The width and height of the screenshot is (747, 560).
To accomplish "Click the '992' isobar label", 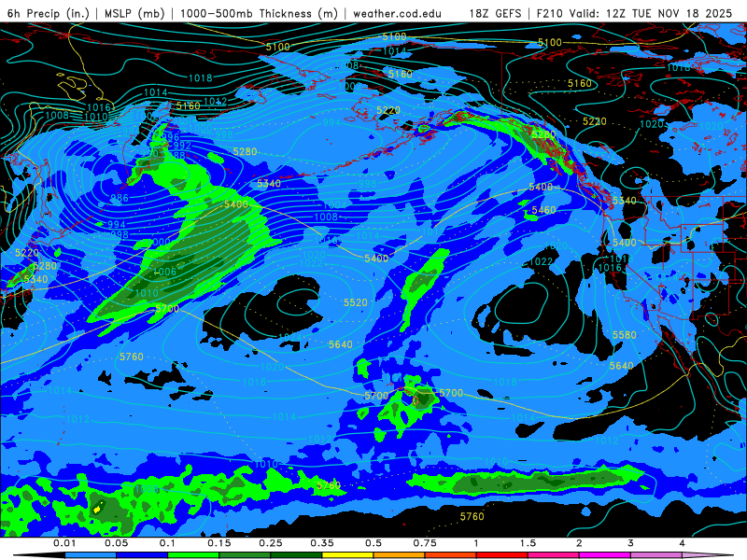I will [181, 146].
